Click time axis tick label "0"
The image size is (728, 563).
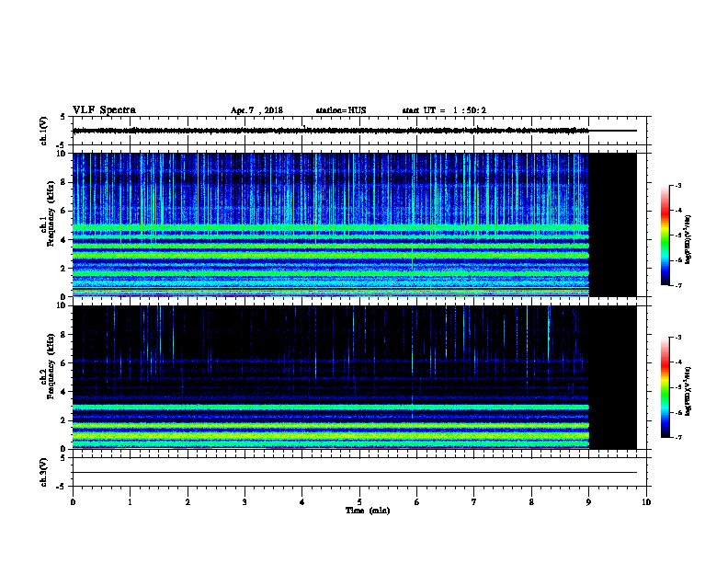pyautogui.click(x=73, y=501)
